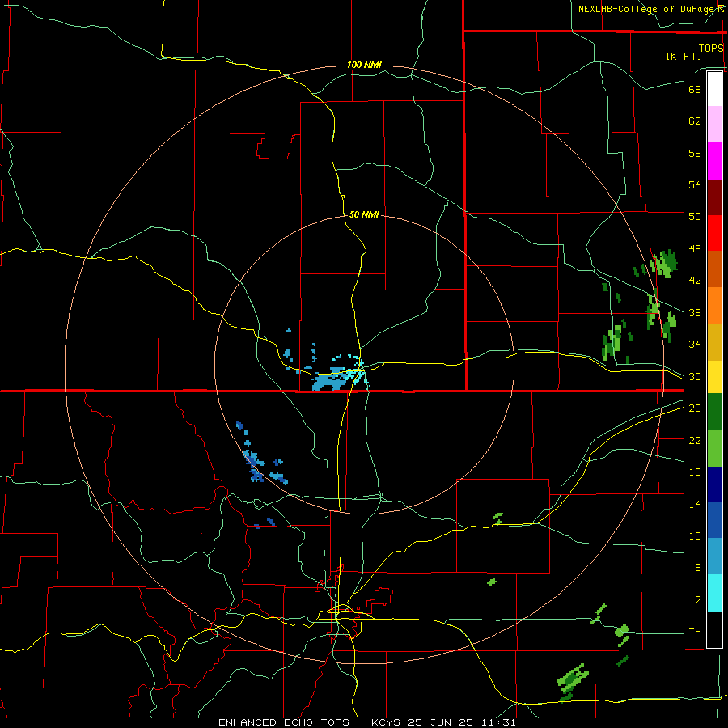Click the '11:31' time in caption
This screenshot has height=728, width=728.
click(x=498, y=722)
